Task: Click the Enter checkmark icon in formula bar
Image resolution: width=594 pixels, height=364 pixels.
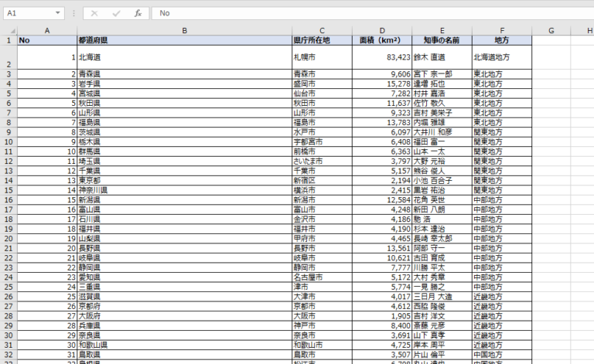Action: [x=116, y=13]
